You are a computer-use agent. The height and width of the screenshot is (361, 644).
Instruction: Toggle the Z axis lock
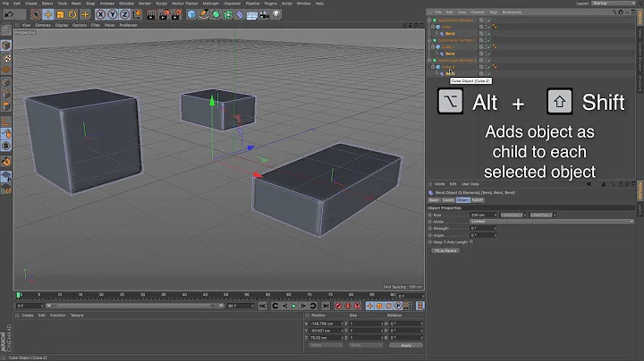(x=125, y=15)
